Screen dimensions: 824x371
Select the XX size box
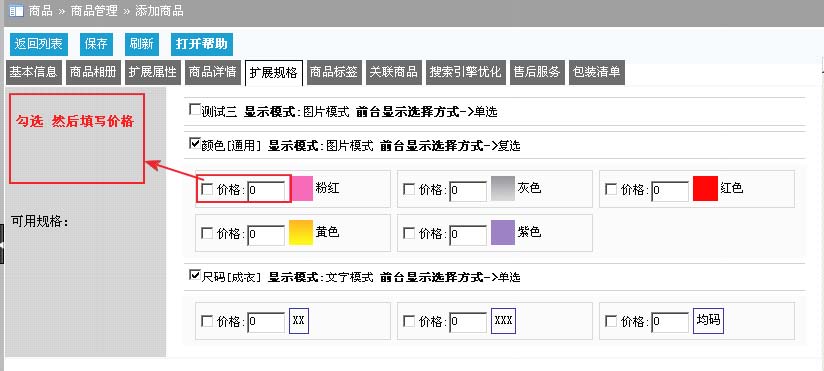click(x=298, y=321)
